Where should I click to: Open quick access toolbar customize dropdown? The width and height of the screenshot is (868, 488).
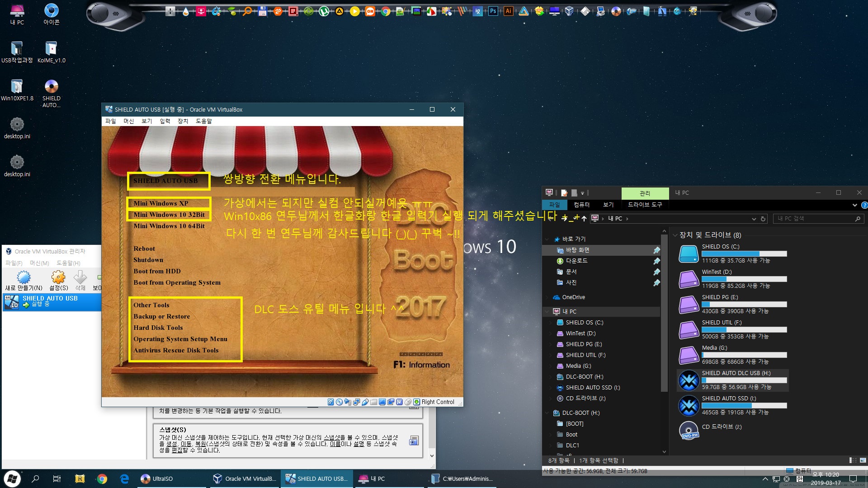[582, 193]
